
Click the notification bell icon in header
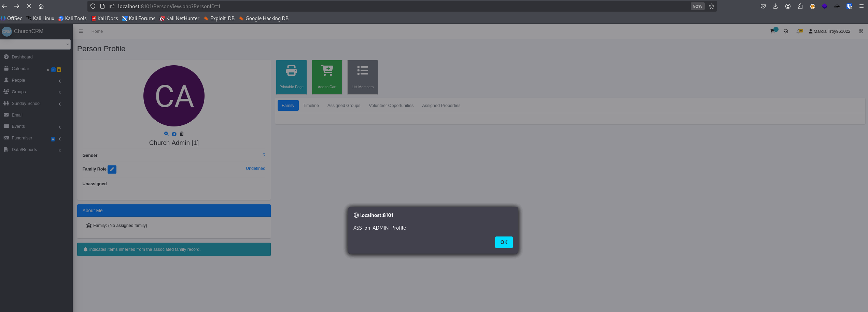tap(798, 31)
